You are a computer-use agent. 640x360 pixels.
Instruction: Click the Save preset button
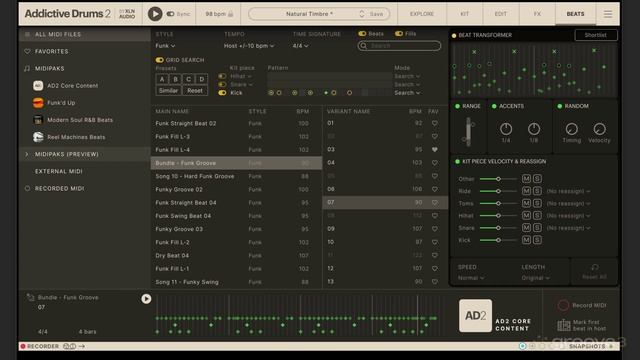pos(376,14)
